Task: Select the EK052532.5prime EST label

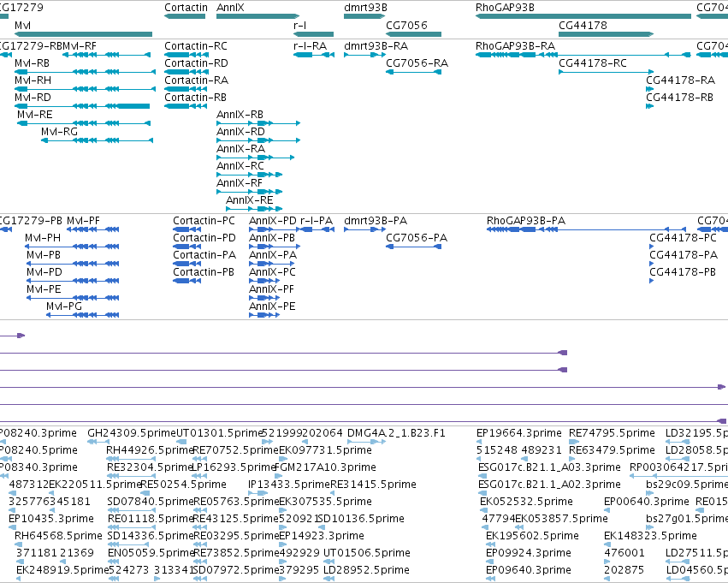Action: 526,501
